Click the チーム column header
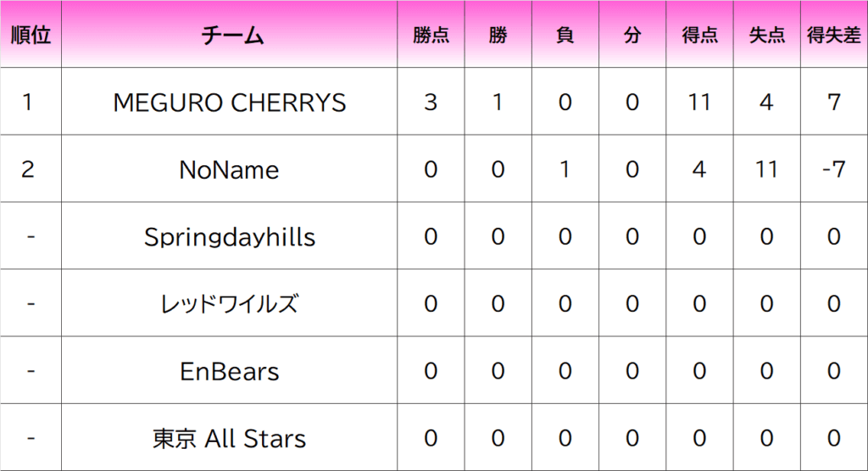This screenshot has height=471, width=868. tap(230, 36)
